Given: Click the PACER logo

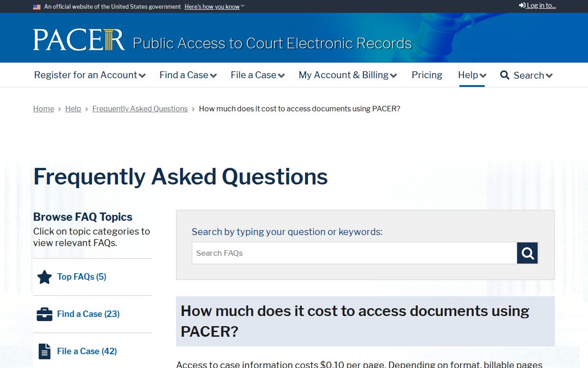Looking at the screenshot, I should click(x=79, y=40).
